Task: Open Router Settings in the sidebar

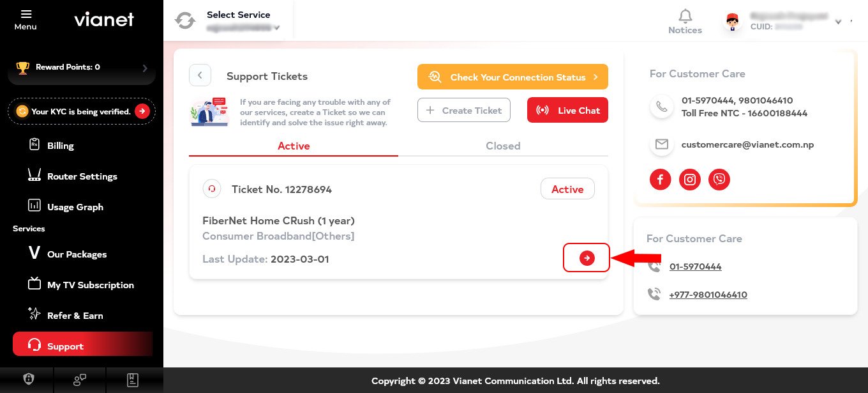Action: point(82,176)
